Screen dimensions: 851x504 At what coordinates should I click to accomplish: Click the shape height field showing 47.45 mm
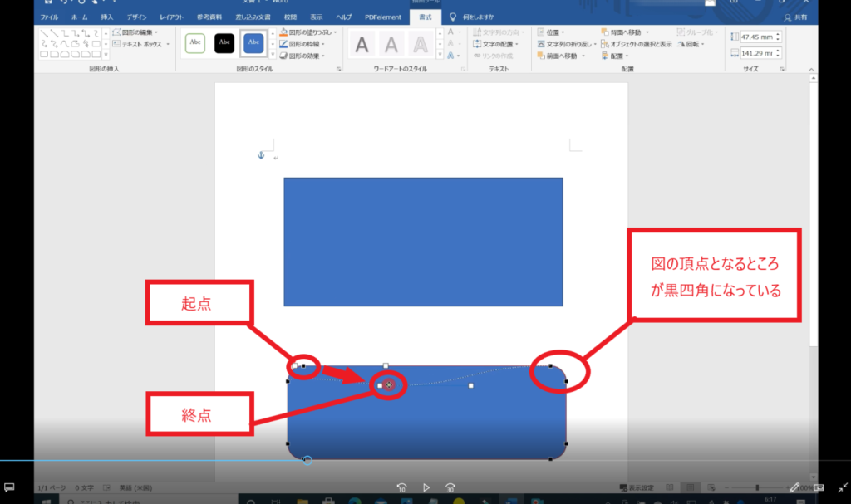coord(755,37)
